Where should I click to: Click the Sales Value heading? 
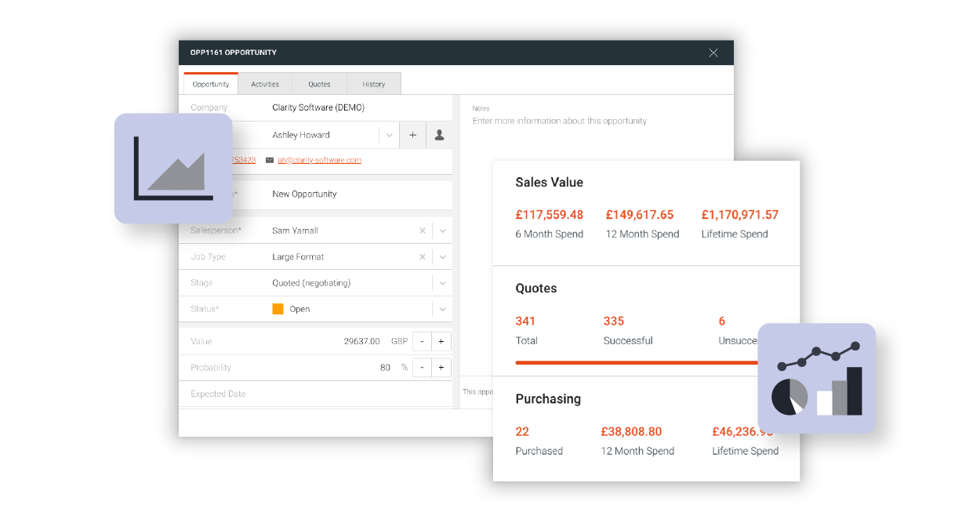550,182
